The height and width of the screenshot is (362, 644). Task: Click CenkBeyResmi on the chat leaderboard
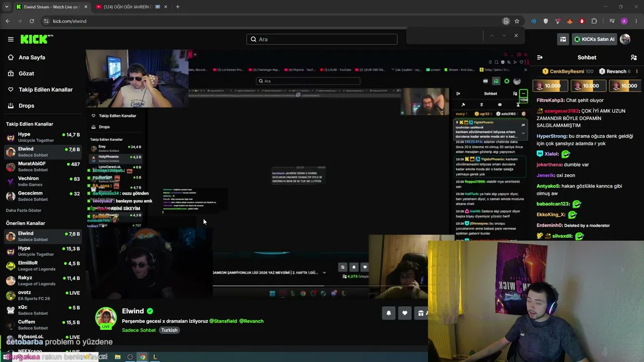click(567, 71)
